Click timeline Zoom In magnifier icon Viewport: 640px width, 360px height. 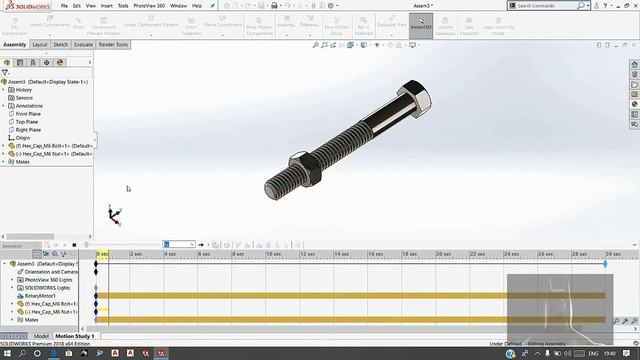(625, 321)
